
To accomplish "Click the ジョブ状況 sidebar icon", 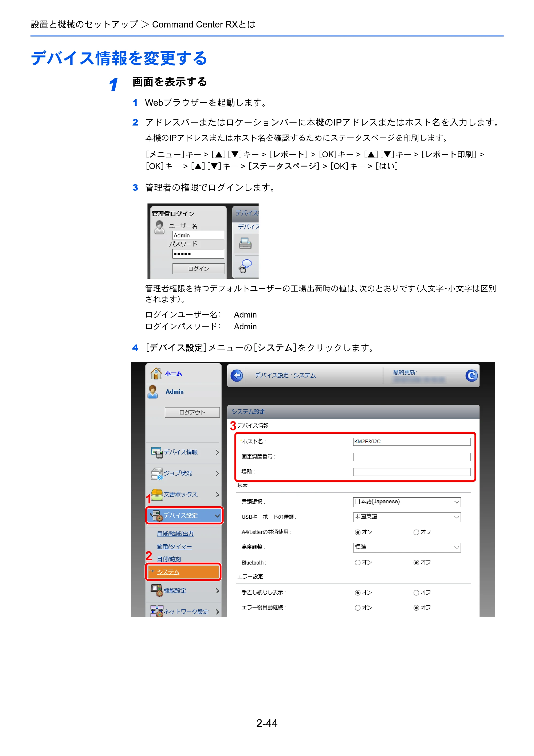I will point(157,473).
